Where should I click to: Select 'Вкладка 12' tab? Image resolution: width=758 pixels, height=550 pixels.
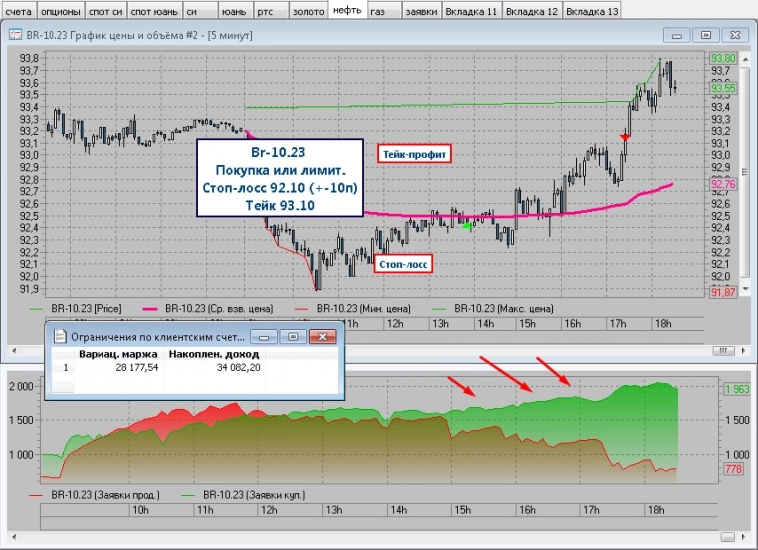click(532, 11)
